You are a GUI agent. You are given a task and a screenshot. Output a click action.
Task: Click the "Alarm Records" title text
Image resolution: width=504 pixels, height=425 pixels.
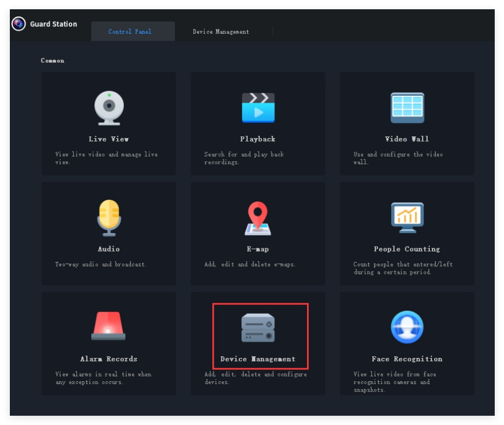pyautogui.click(x=109, y=359)
